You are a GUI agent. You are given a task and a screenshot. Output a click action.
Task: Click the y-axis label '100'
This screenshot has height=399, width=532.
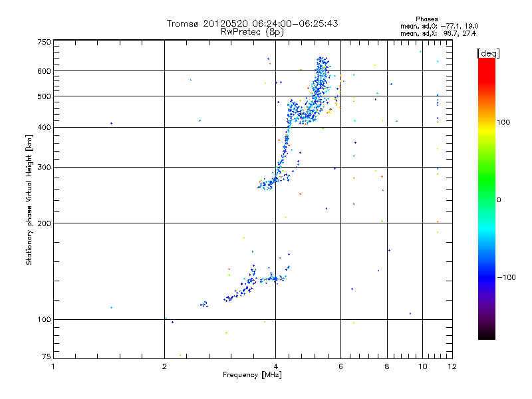pos(44,320)
